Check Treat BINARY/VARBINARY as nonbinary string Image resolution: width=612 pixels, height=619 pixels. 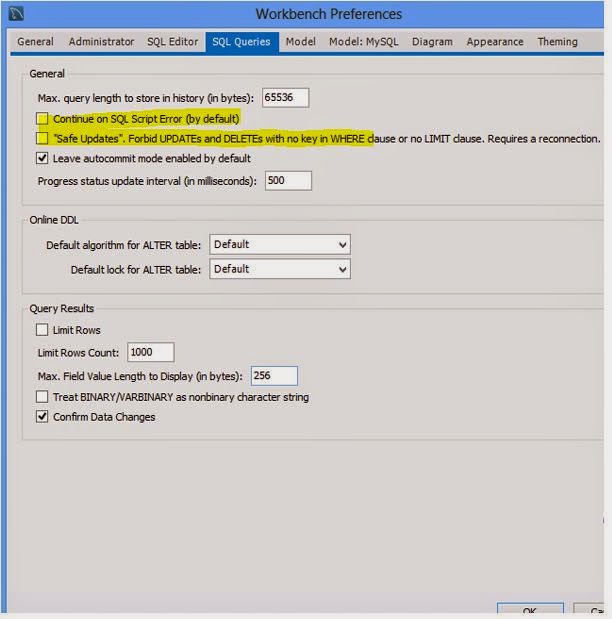pyautogui.click(x=42, y=396)
